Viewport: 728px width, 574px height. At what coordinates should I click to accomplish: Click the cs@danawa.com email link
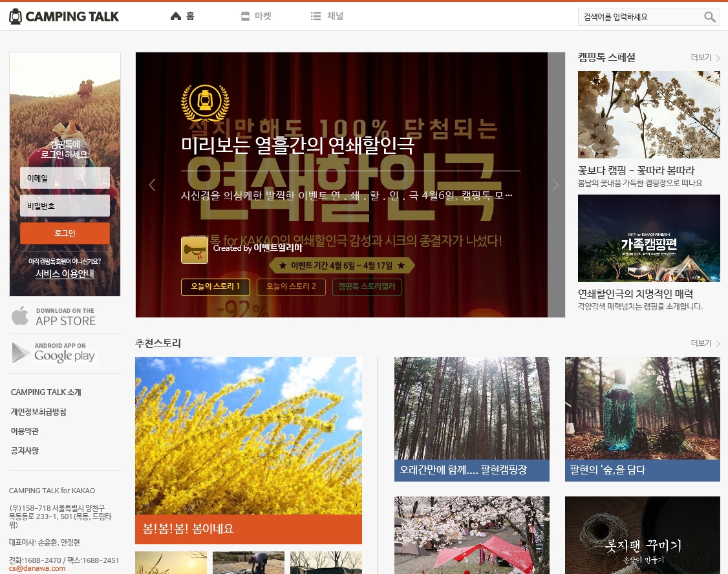[x=37, y=568]
